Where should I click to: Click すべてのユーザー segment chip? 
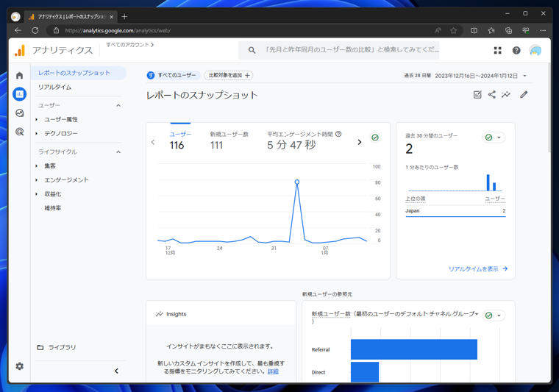174,75
